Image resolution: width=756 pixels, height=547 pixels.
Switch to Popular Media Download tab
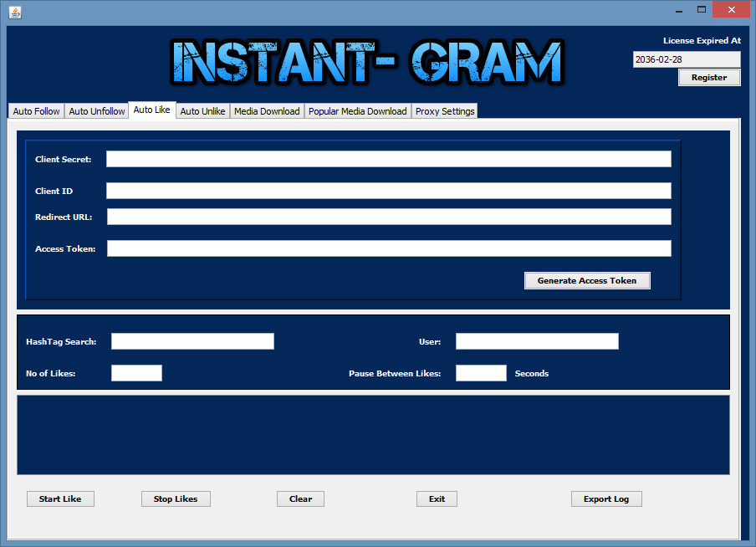pos(358,111)
